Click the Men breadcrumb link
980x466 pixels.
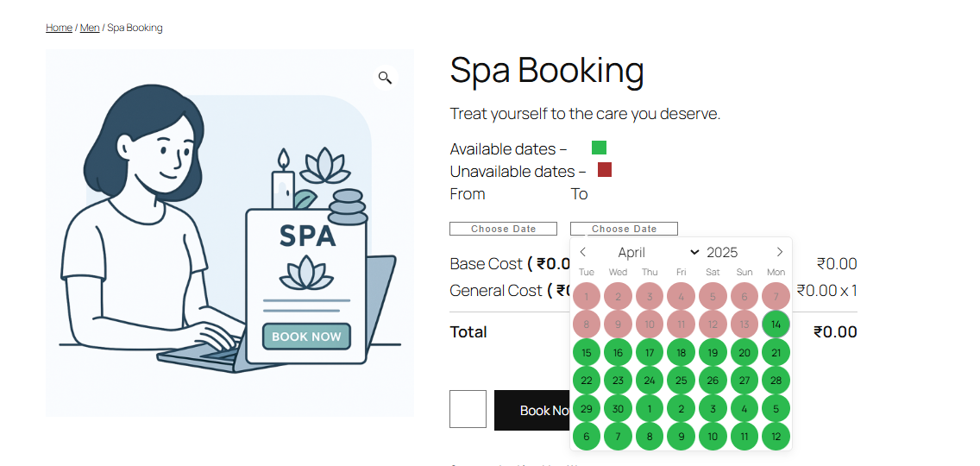click(90, 28)
